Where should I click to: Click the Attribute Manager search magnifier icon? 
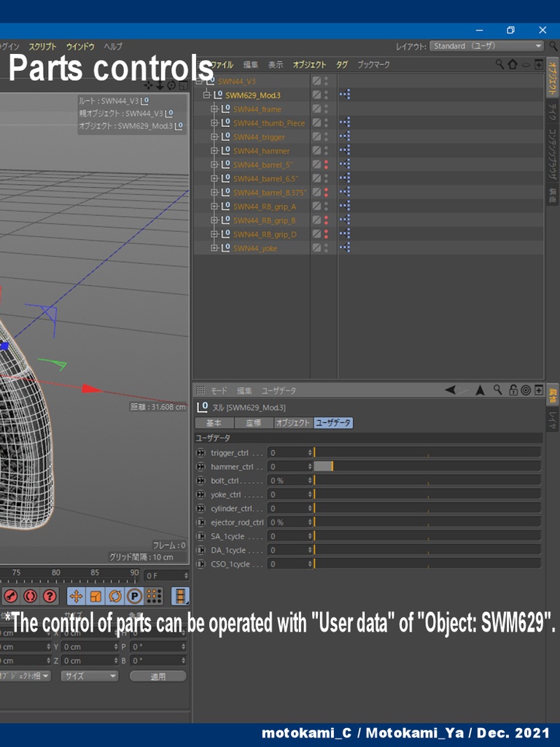[x=497, y=390]
